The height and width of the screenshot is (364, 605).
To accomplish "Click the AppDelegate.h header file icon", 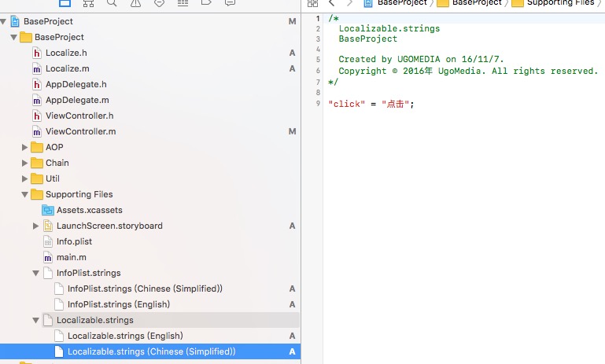I will 37,84.
